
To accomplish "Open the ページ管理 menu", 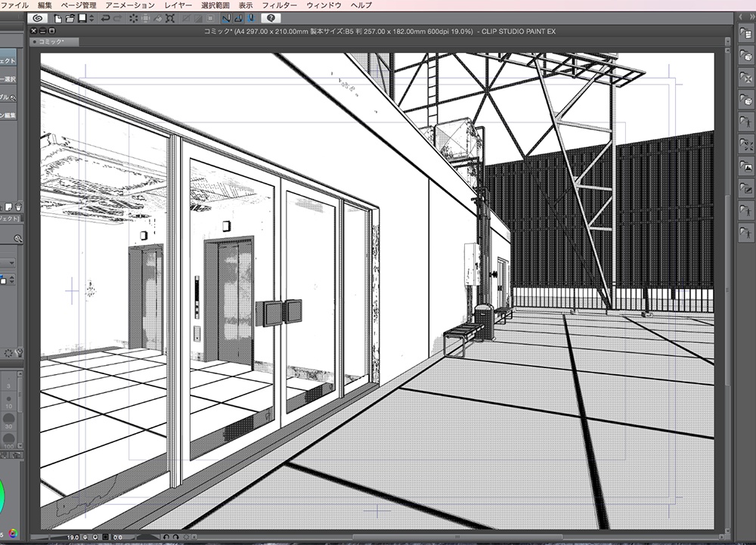I will tap(79, 5).
